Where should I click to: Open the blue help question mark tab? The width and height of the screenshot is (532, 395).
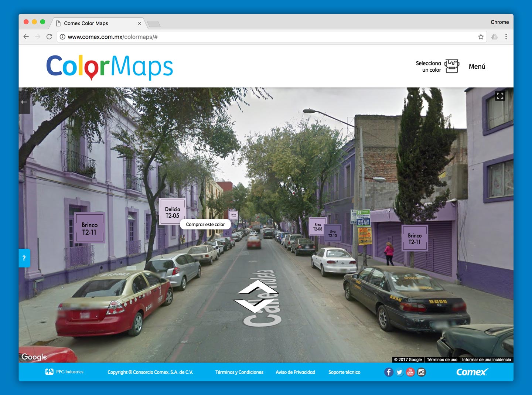tap(24, 258)
